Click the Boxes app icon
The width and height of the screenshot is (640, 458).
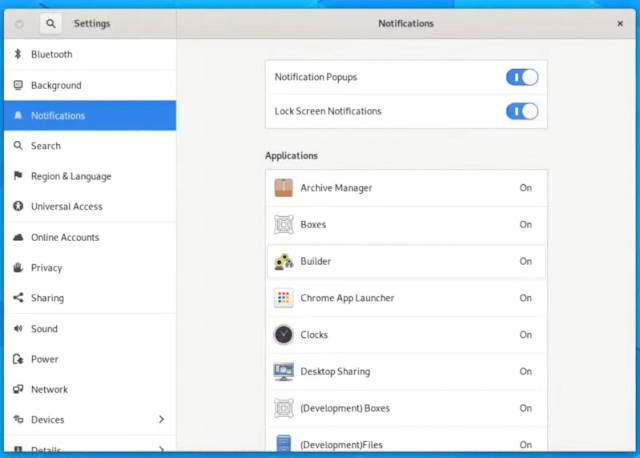(x=283, y=225)
